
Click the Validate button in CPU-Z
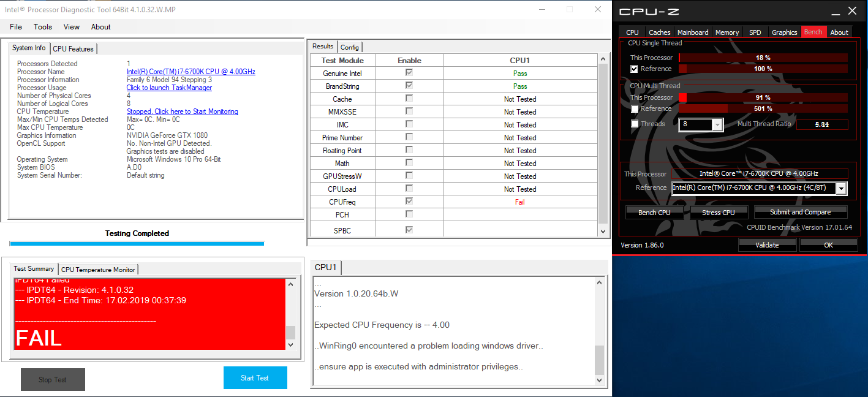(x=767, y=244)
